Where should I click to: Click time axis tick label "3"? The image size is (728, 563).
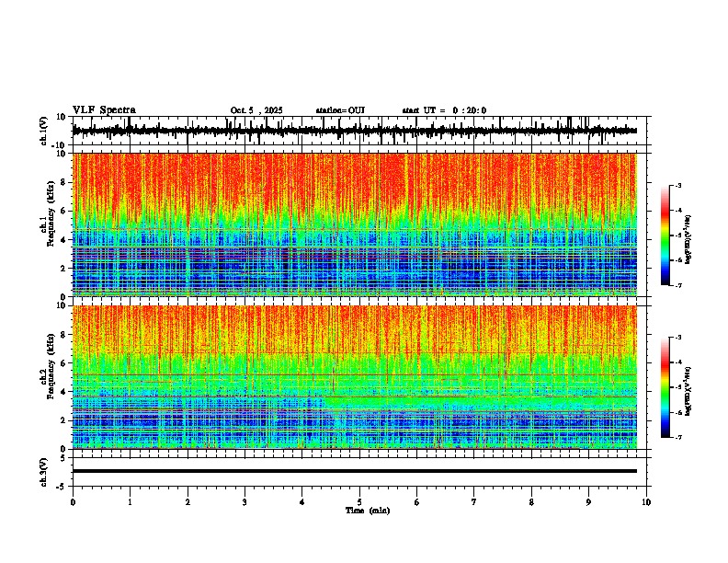[245, 502]
